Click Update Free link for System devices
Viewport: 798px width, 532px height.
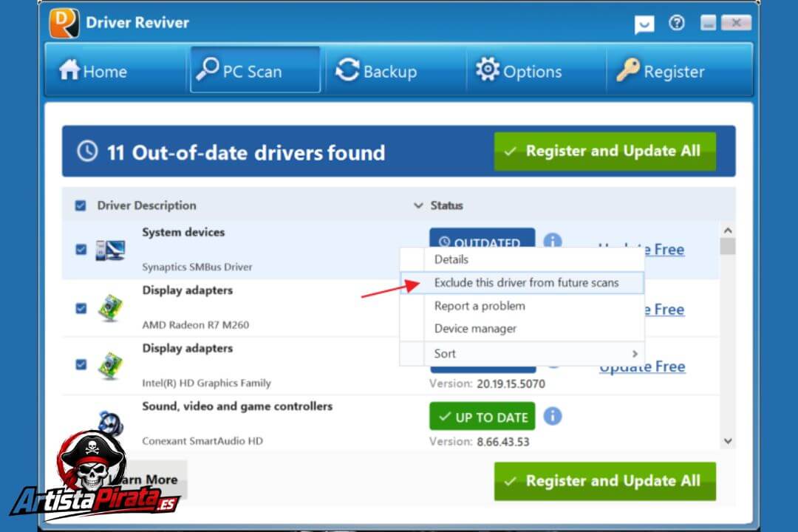tap(664, 250)
